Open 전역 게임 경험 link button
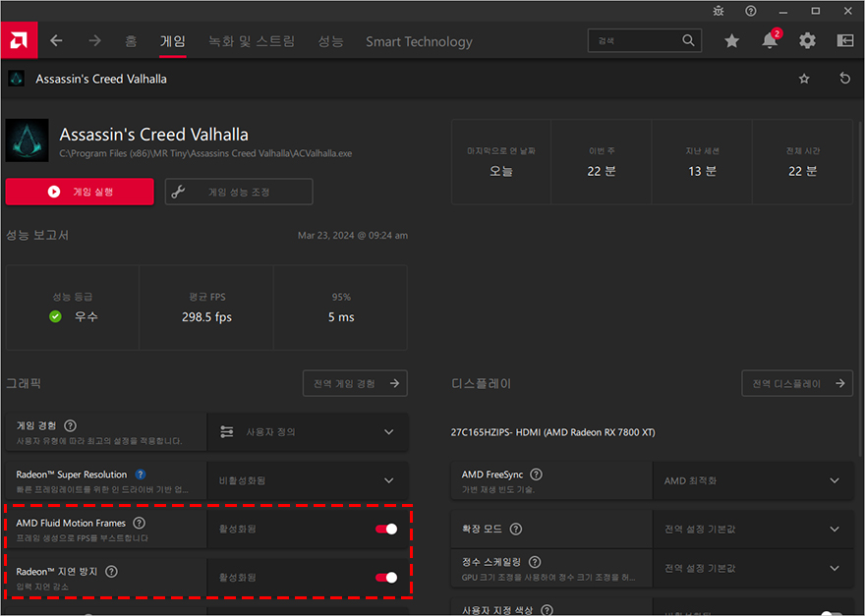The image size is (865, 616). (355, 383)
